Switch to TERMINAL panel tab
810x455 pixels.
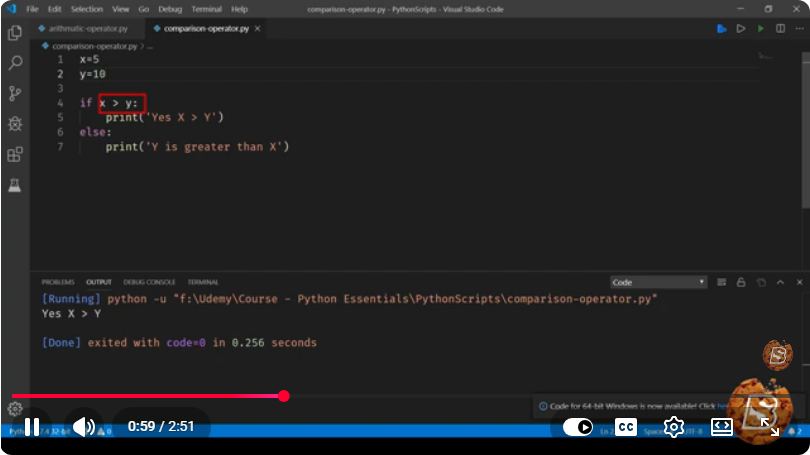click(202, 282)
